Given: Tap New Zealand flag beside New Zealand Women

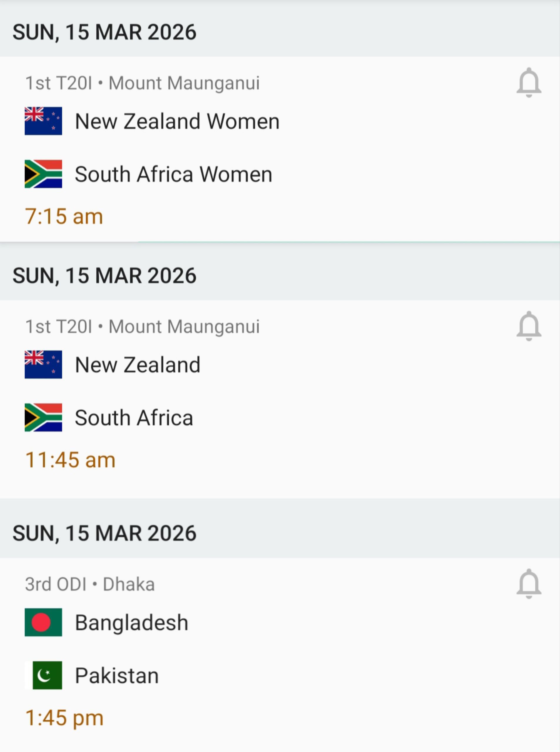Looking at the screenshot, I should coord(43,121).
